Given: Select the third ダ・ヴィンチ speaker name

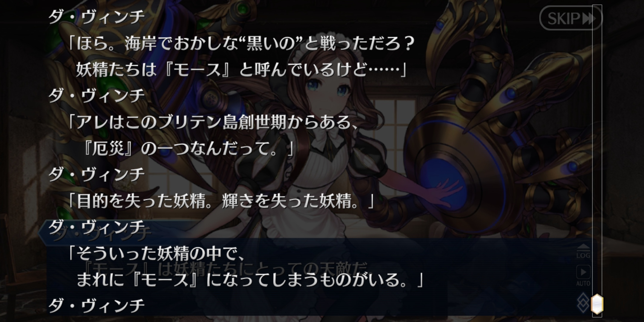Looking at the screenshot, I should (96, 174).
